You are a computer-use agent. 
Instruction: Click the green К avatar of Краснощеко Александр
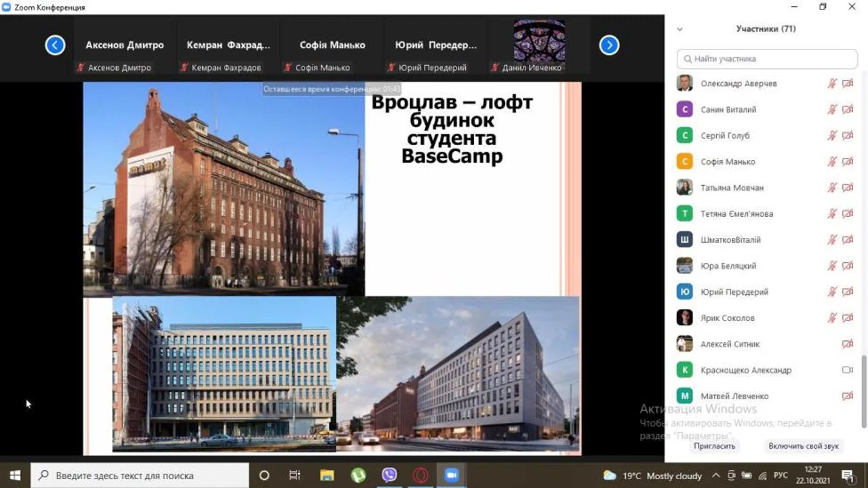point(685,370)
